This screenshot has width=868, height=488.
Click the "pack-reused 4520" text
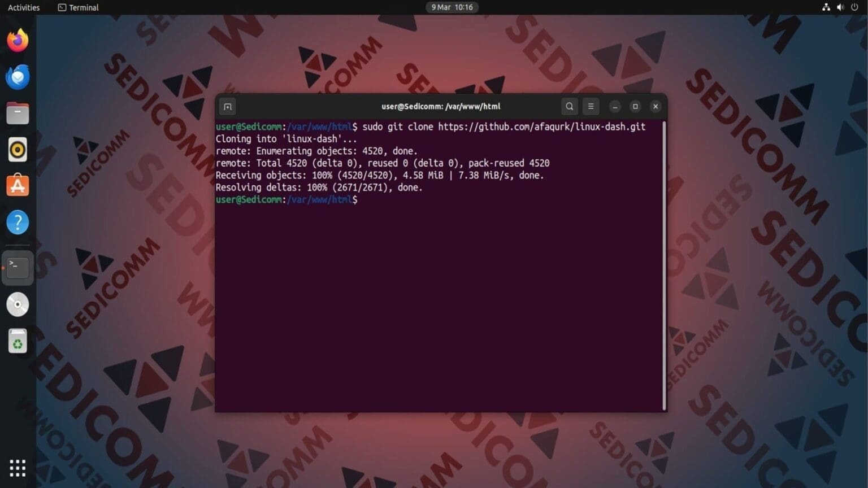[509, 163]
